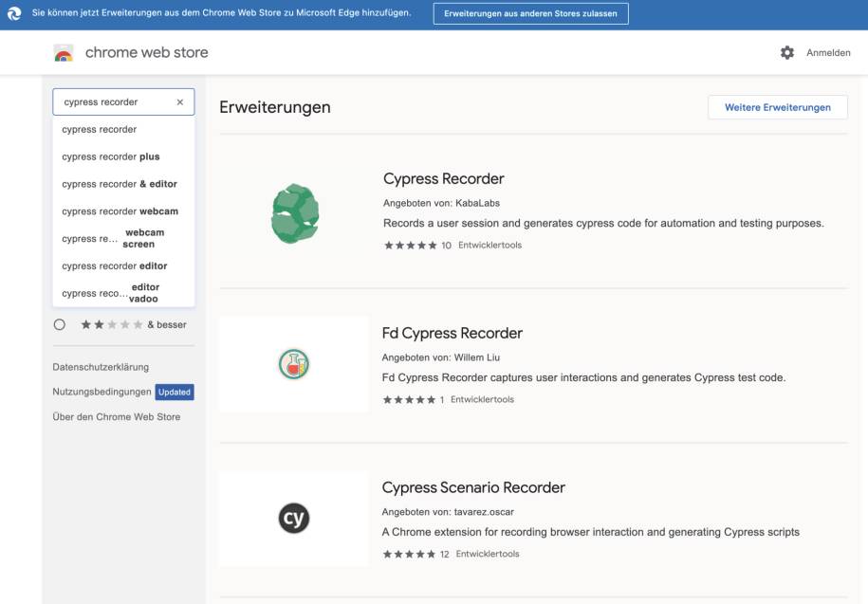Click the Entwicklertools category under Cypress Recorder
Screen dimensions: 868x604
489,246
